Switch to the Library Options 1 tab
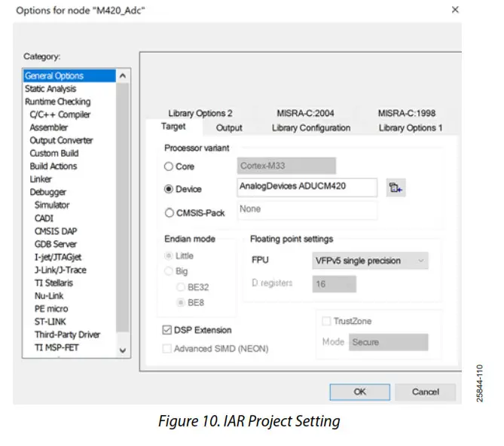Viewport: 504px width, 446px height. tap(411, 128)
